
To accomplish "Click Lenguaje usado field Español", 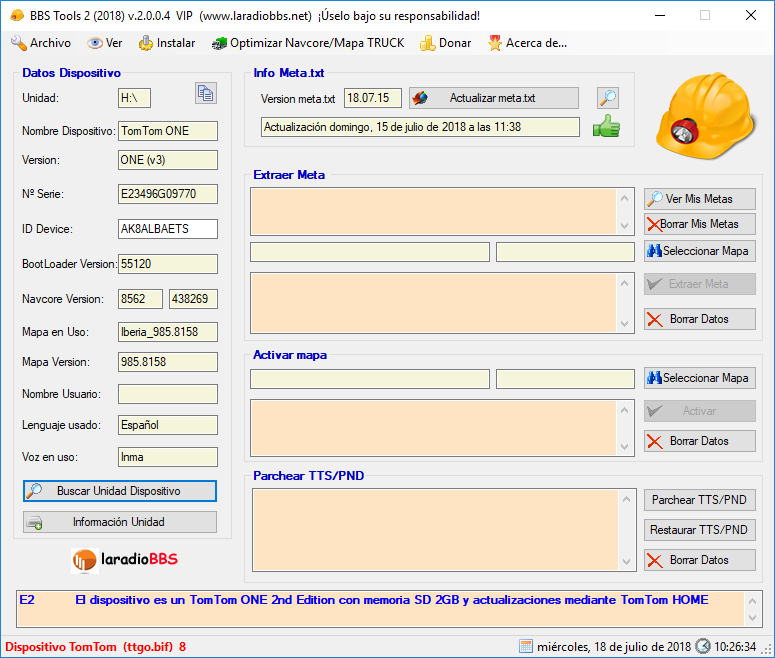I will pyautogui.click(x=168, y=425).
